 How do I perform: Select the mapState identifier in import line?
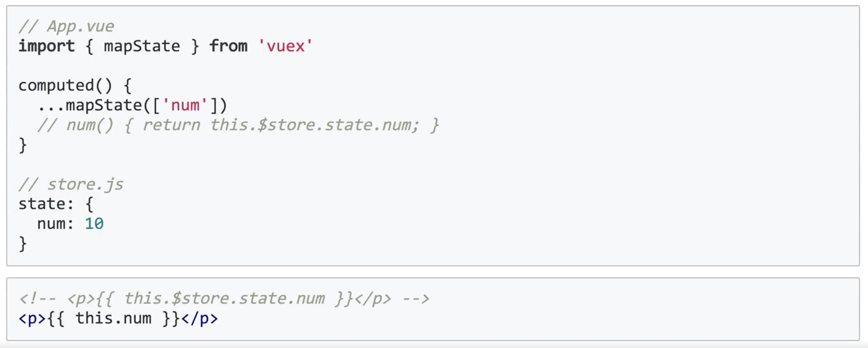click(142, 46)
